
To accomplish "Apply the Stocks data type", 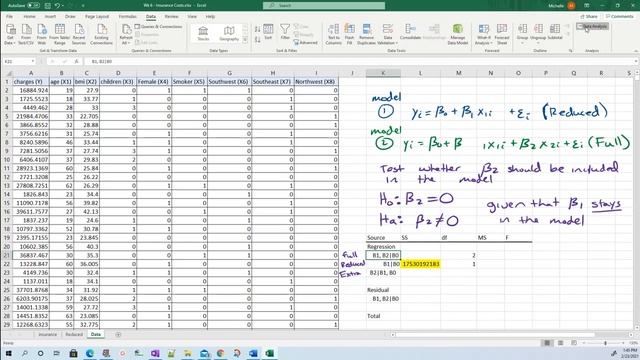I will pyautogui.click(x=203, y=33).
